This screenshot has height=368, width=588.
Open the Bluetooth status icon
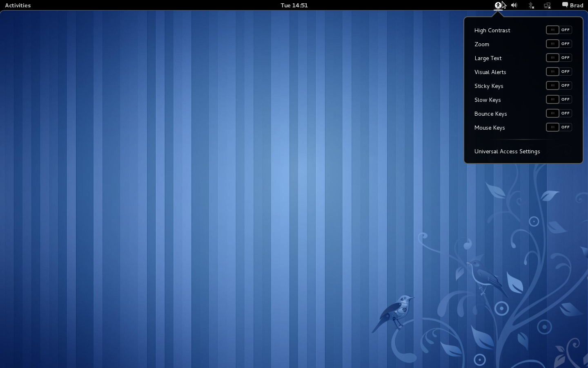[531, 5]
